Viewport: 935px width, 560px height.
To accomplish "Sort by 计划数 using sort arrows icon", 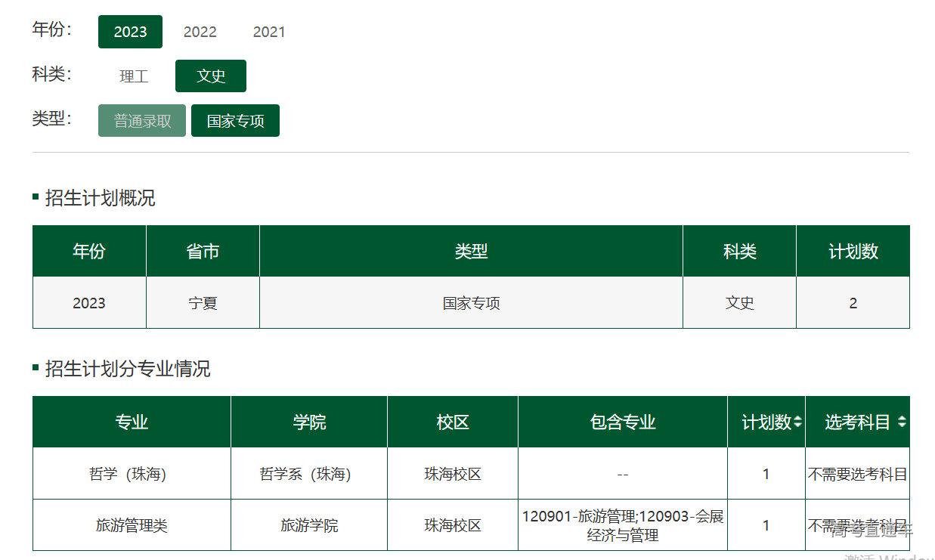I will pyautogui.click(x=797, y=422).
